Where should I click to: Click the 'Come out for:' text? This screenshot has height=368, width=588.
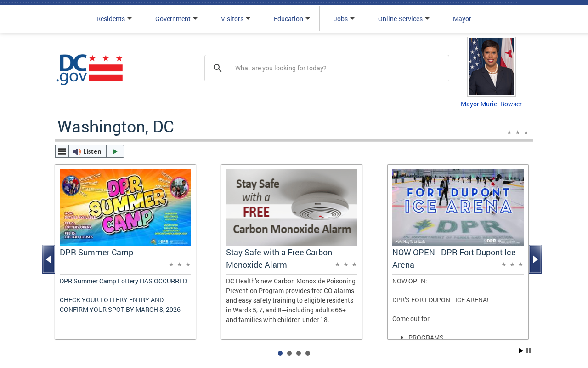tap(412, 319)
